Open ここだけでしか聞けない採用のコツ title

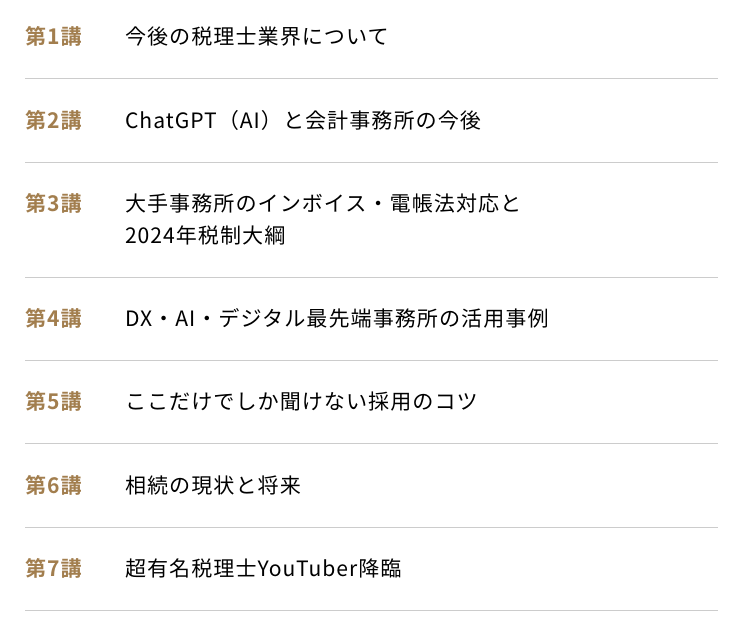point(301,401)
